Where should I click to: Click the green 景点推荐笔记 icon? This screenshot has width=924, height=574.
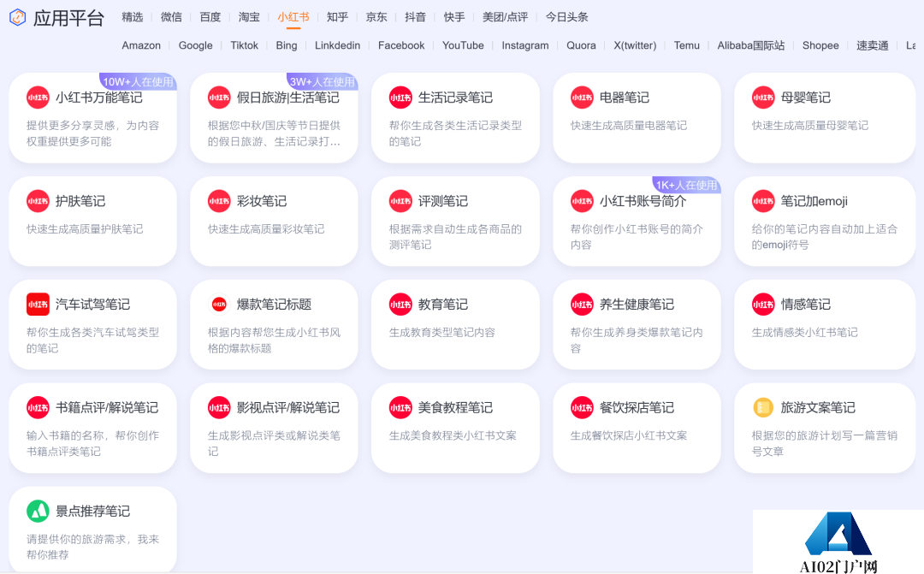coord(38,511)
